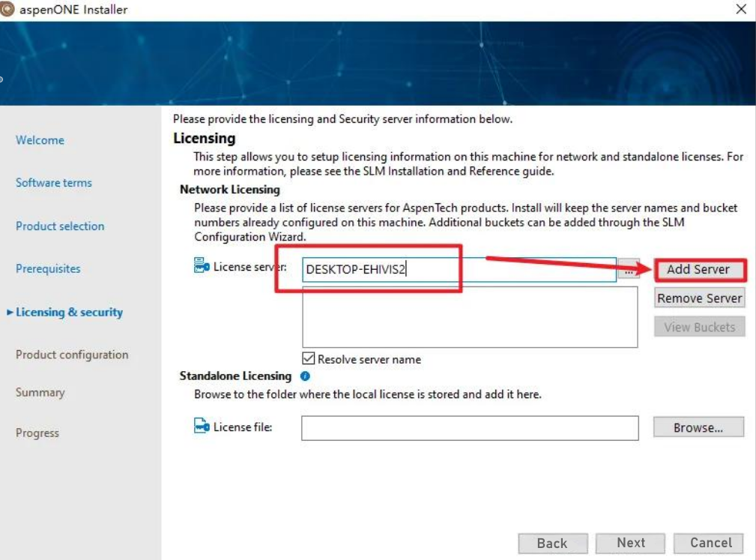Click into the License server input field
The height and width of the screenshot is (560, 756).
click(x=459, y=269)
